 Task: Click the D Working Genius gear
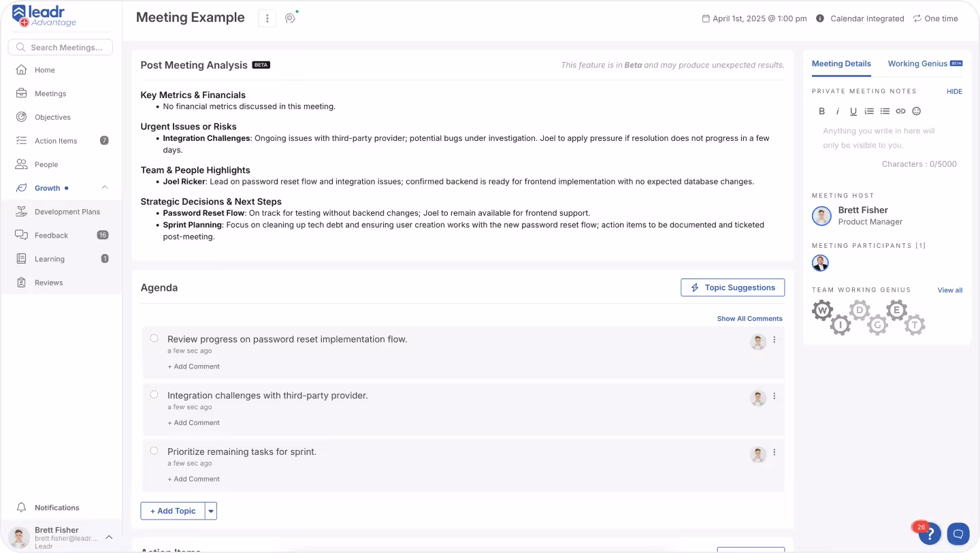click(860, 311)
